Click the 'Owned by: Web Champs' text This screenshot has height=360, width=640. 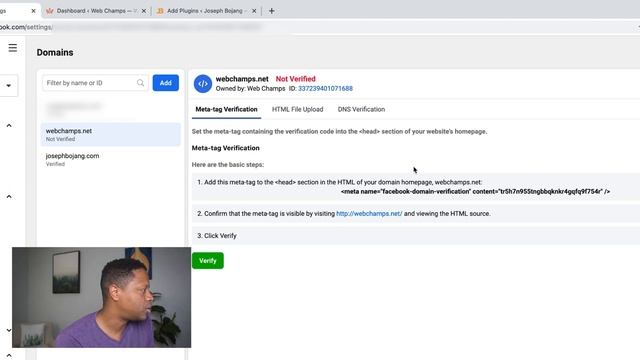(250, 89)
